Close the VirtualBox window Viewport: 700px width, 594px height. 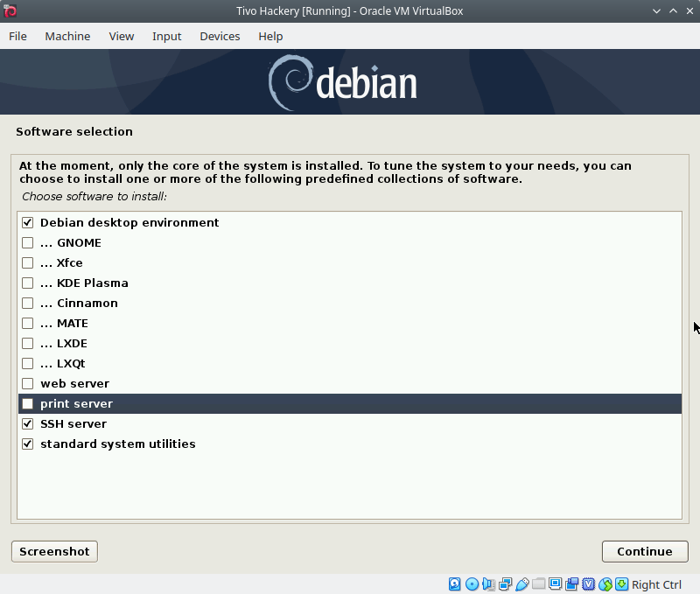point(689,11)
